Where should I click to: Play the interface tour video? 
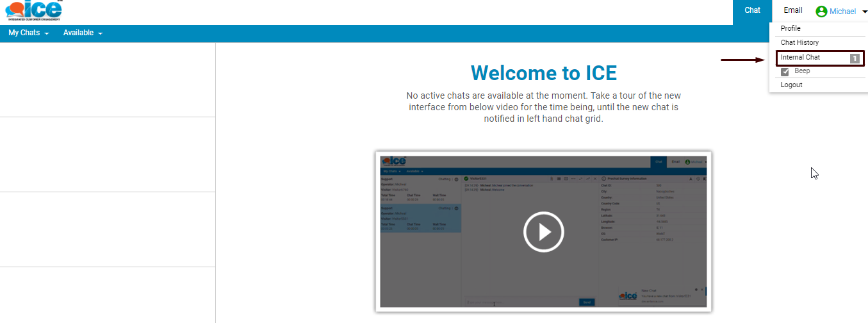coord(543,231)
